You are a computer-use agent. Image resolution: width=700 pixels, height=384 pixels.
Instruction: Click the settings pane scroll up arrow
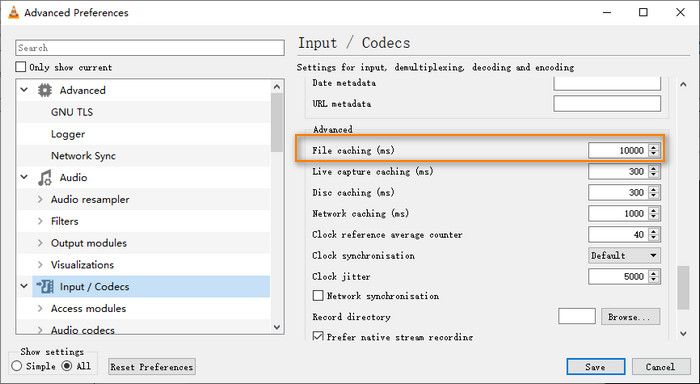tap(683, 84)
